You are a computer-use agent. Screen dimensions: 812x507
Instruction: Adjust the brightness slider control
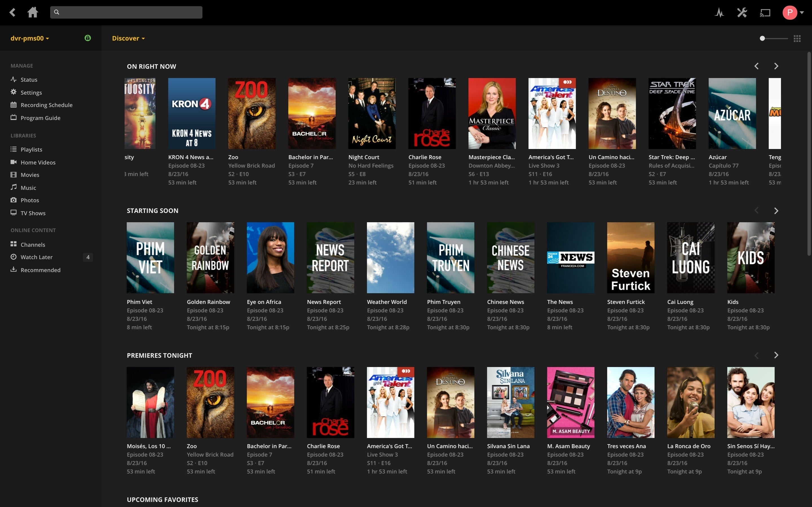762,38
